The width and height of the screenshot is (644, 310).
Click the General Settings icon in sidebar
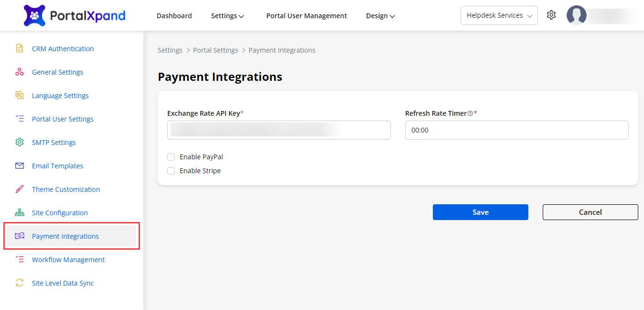point(20,72)
